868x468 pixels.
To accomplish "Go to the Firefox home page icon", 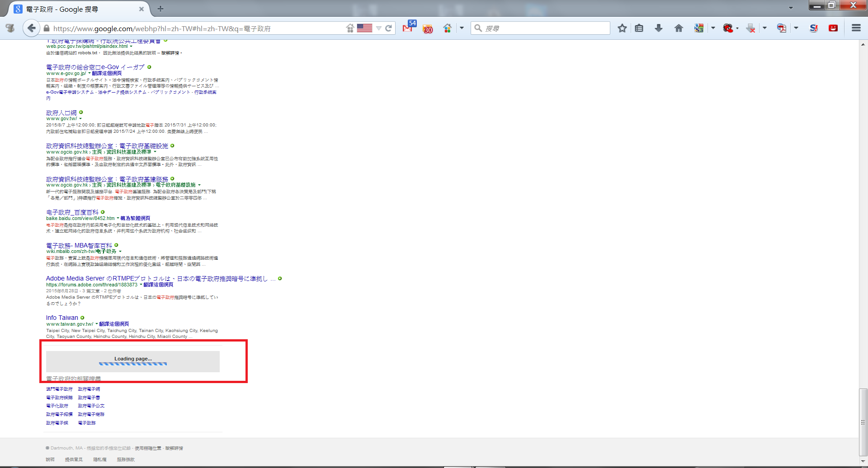I will (x=679, y=28).
